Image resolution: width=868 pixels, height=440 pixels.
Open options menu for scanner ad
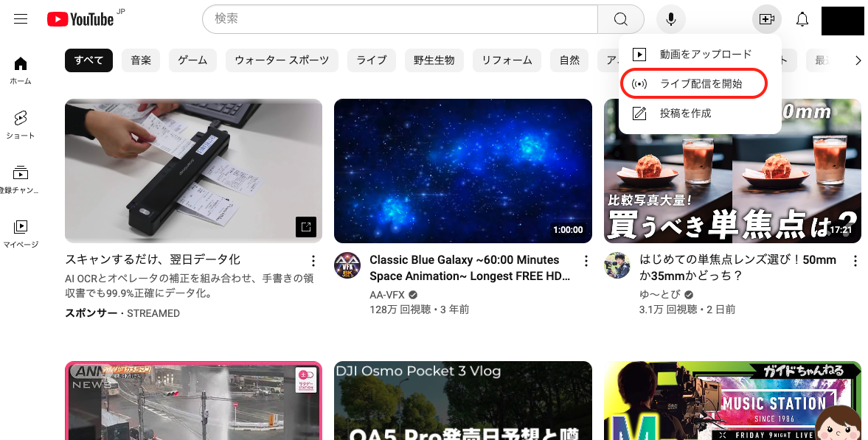coord(313,261)
